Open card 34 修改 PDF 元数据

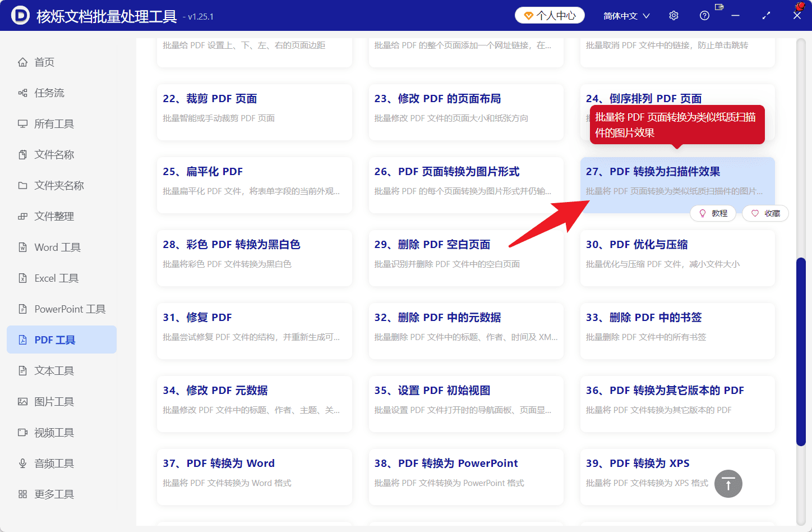tap(255, 404)
